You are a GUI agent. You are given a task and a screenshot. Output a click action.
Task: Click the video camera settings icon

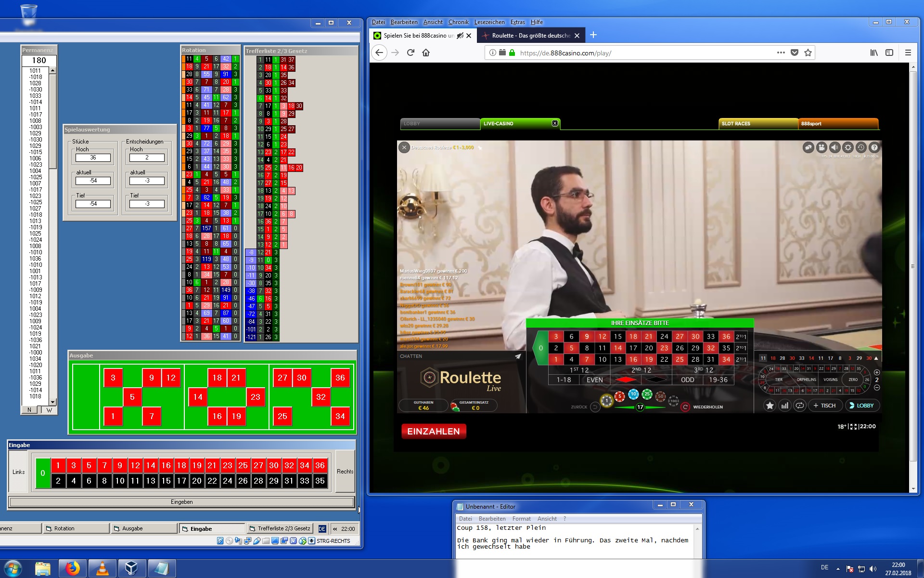pos(821,147)
